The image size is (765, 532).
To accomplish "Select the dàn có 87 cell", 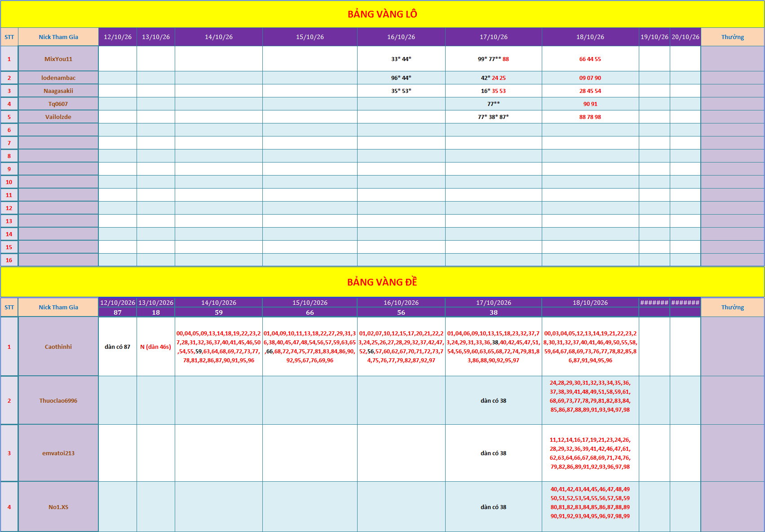I will pyautogui.click(x=118, y=347).
